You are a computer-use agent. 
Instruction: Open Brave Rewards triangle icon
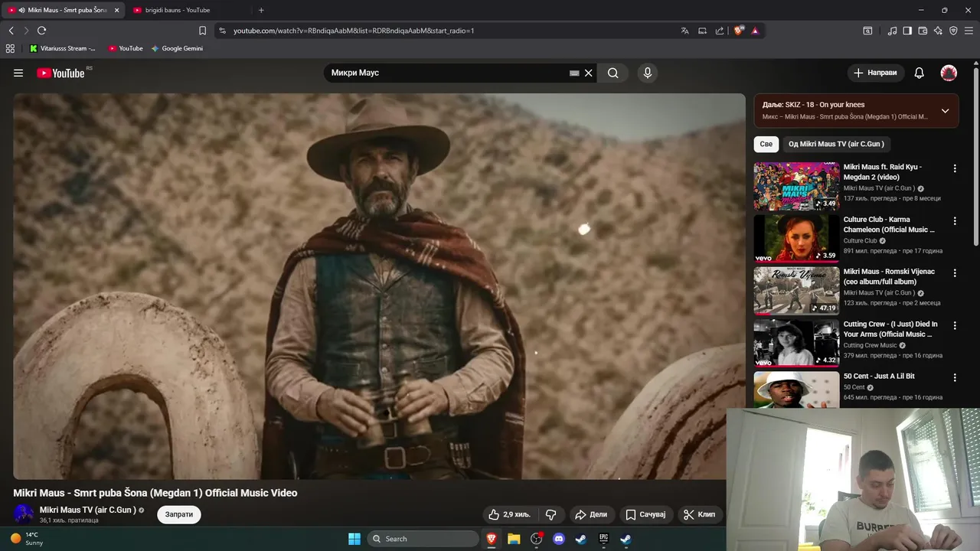(x=755, y=31)
